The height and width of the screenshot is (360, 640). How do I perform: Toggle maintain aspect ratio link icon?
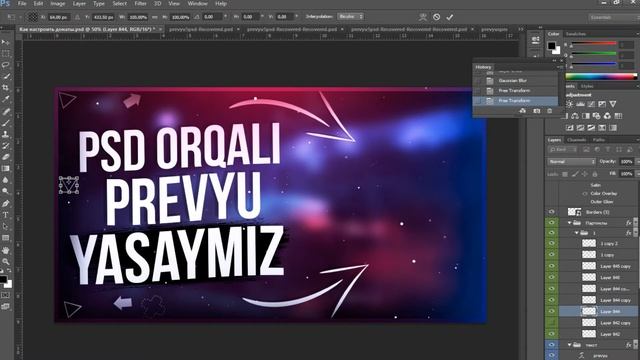point(155,17)
